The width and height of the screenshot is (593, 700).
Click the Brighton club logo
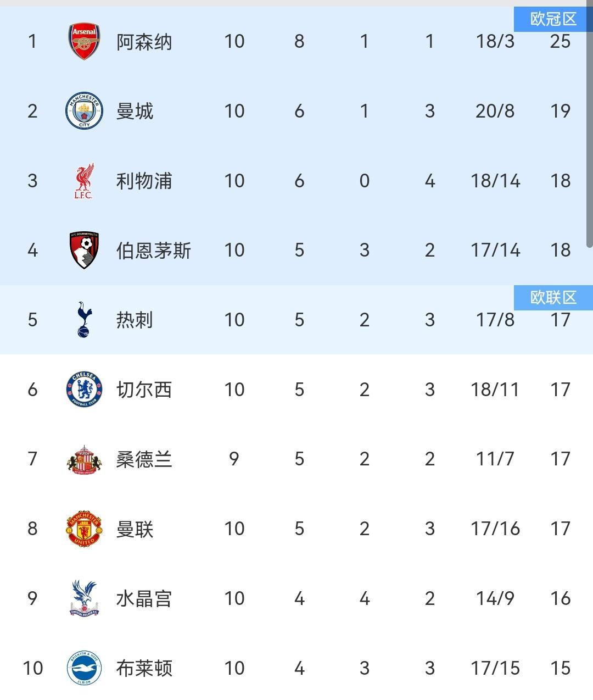(x=84, y=668)
